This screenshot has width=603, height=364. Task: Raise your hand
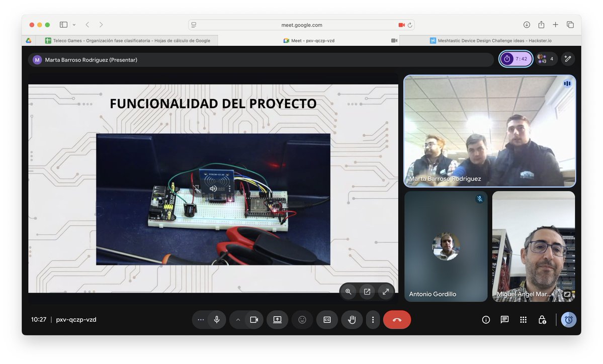pos(352,320)
